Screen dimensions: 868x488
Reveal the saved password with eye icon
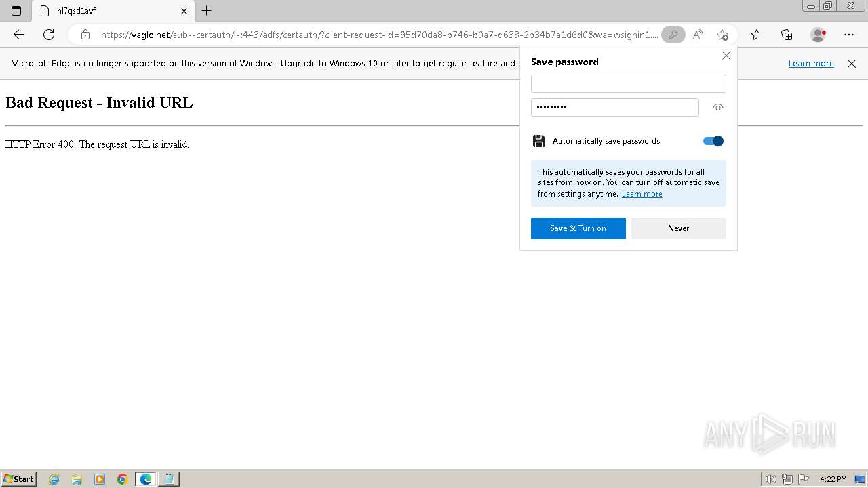click(718, 107)
